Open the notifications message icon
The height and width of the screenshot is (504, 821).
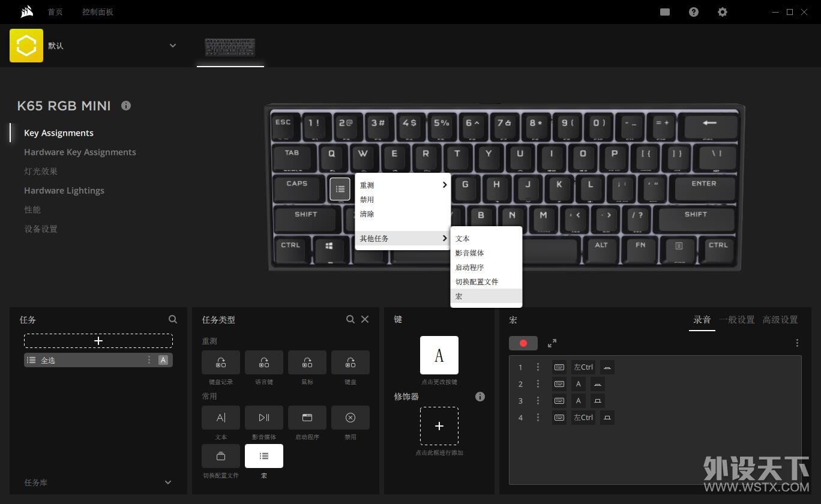(x=665, y=12)
